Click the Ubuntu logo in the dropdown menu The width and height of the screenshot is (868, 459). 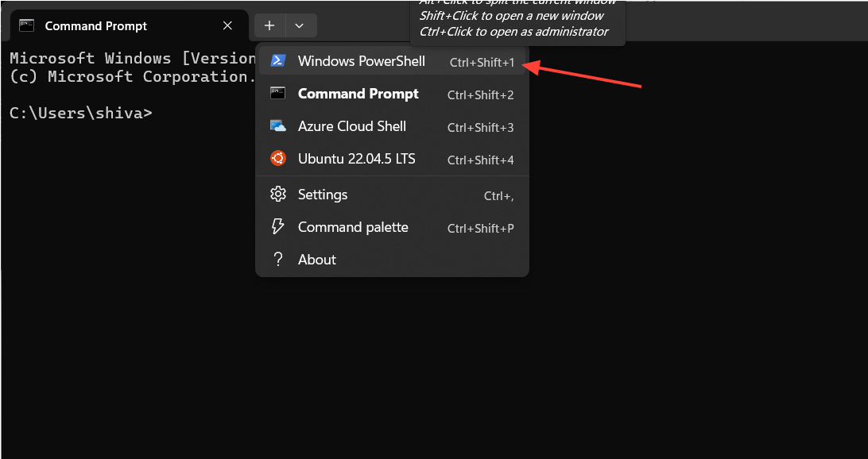pos(278,158)
